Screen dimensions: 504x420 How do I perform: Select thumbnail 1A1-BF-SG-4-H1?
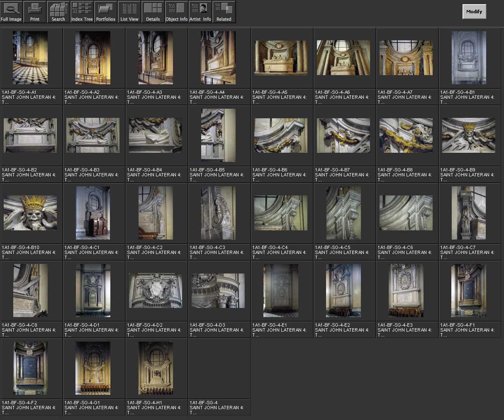click(x=156, y=368)
